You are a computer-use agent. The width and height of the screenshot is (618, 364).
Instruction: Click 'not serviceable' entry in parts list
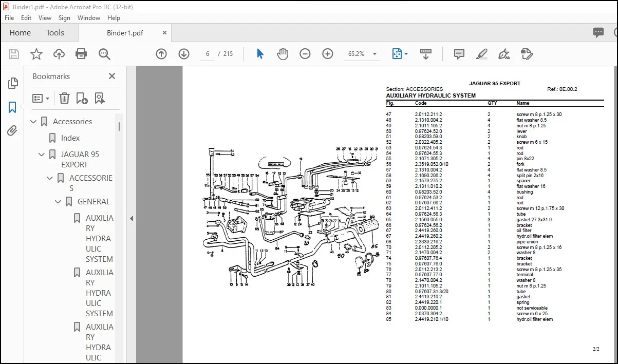(532, 308)
